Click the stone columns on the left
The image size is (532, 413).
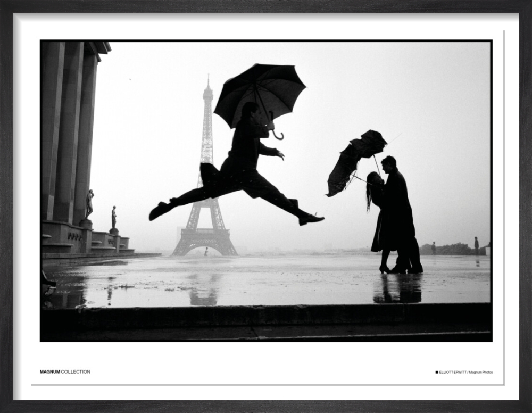pos(69,133)
